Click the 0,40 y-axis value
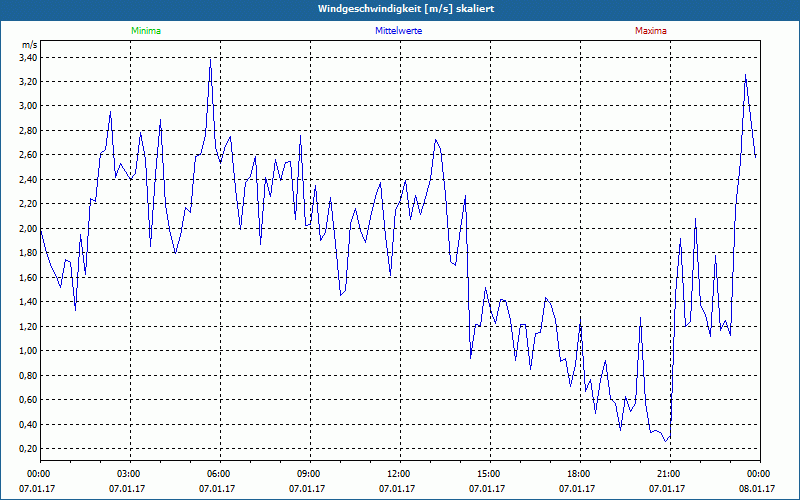This screenshot has height=500, width=800. pyautogui.click(x=28, y=424)
